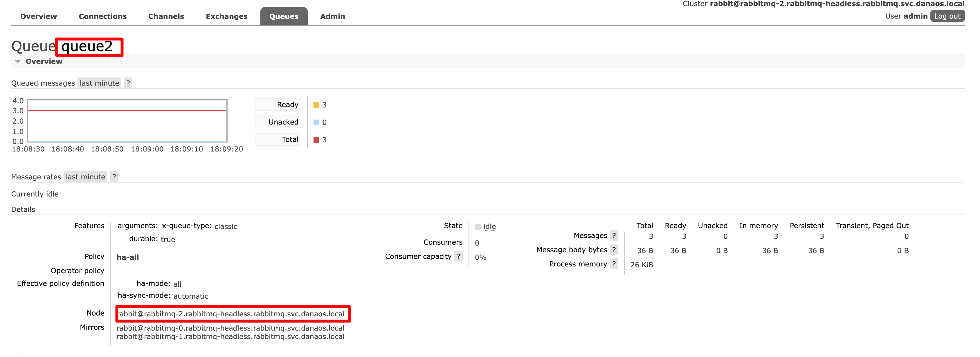Click the gray idle state indicator

(478, 227)
